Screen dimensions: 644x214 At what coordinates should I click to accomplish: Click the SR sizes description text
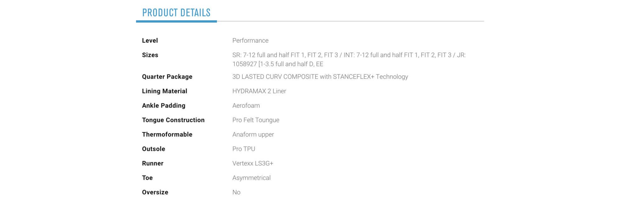(x=349, y=59)
